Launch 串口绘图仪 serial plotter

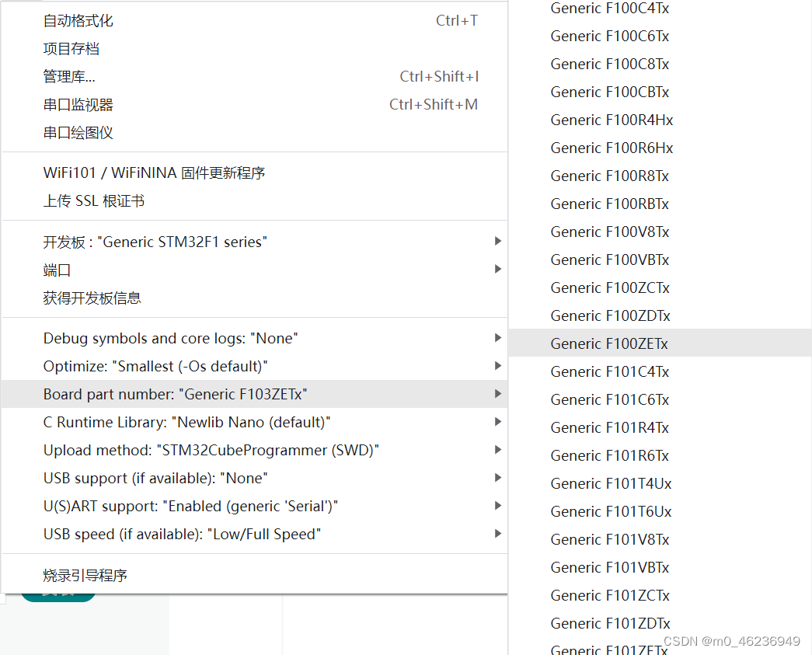[254, 133]
